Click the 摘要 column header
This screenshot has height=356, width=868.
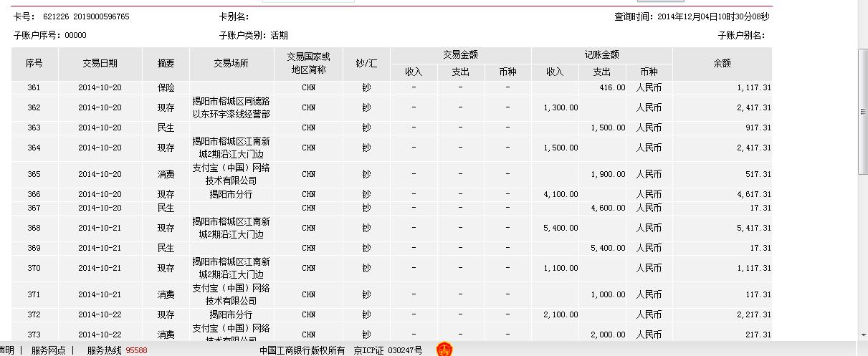point(166,64)
